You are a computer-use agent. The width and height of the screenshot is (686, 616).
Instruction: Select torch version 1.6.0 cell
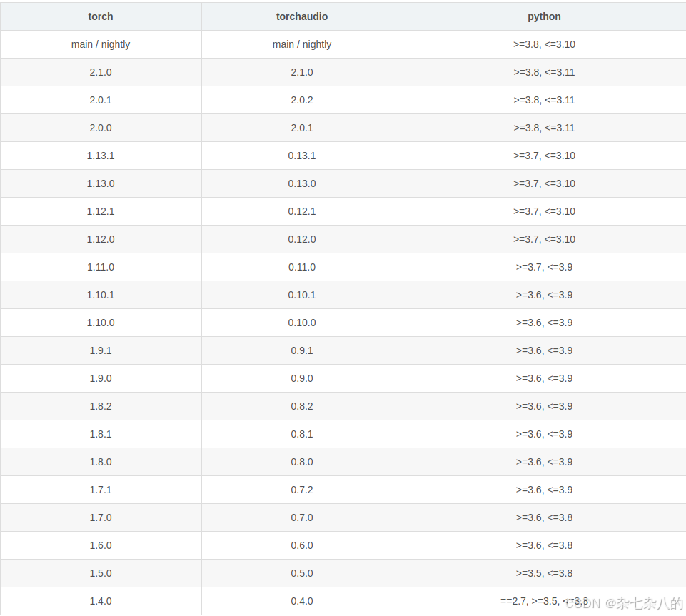(x=101, y=546)
